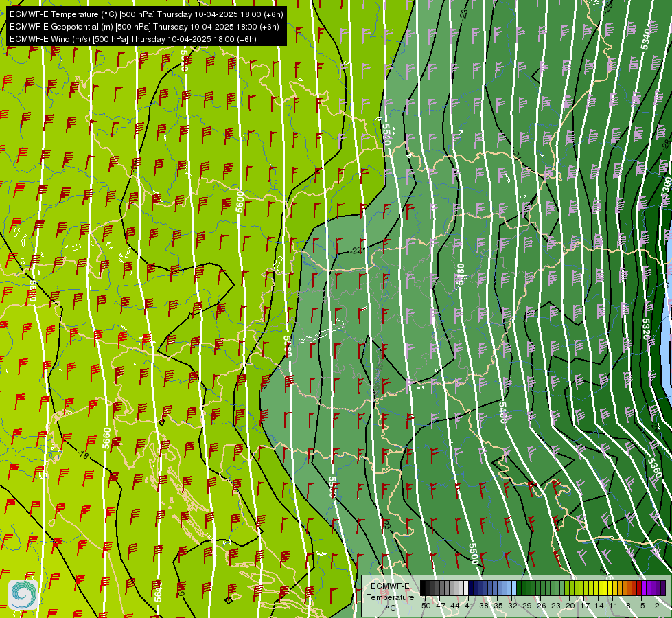The width and height of the screenshot is (672, 618).
Task: Click the 5520 geopotential contour label
Action: pyautogui.click(x=386, y=134)
